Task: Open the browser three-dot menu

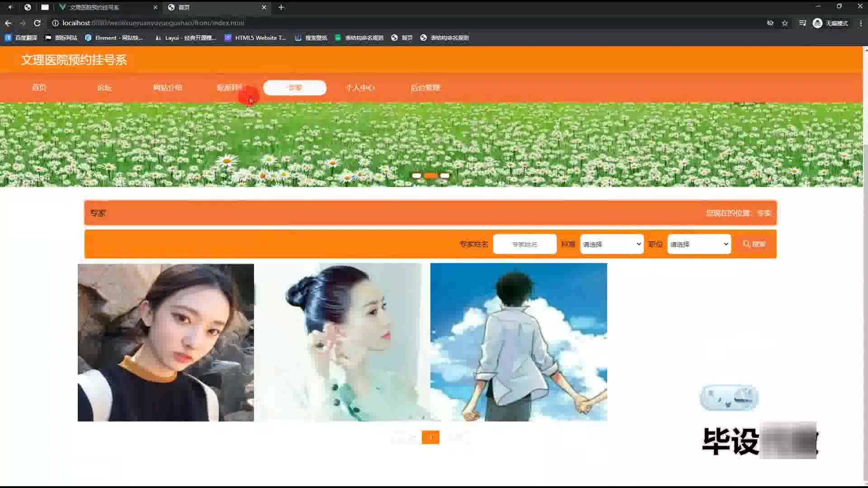Action: [x=860, y=23]
